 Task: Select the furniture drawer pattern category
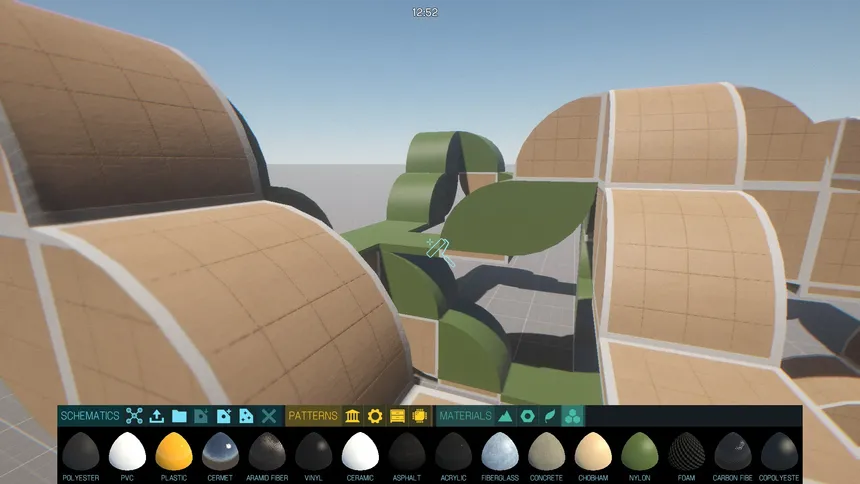pyautogui.click(x=397, y=416)
